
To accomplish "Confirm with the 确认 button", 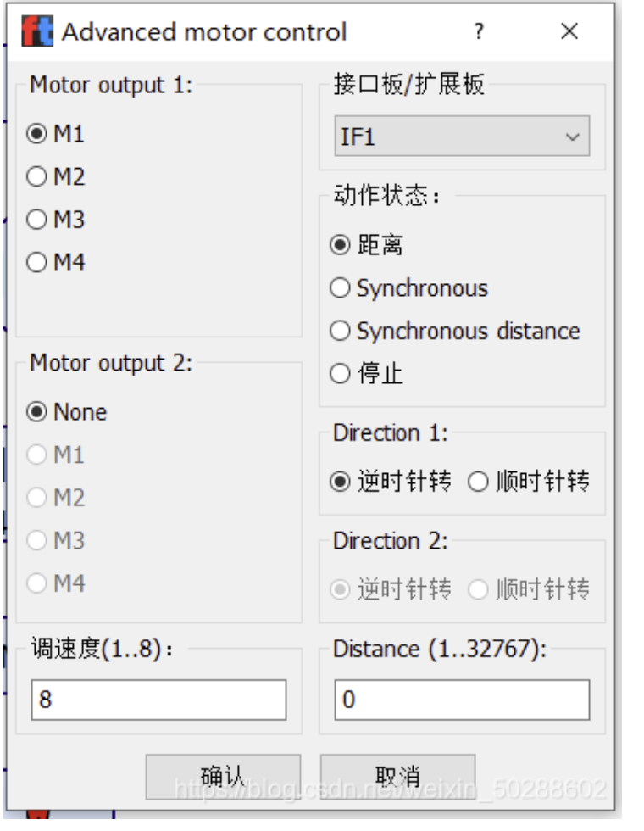I will click(223, 777).
